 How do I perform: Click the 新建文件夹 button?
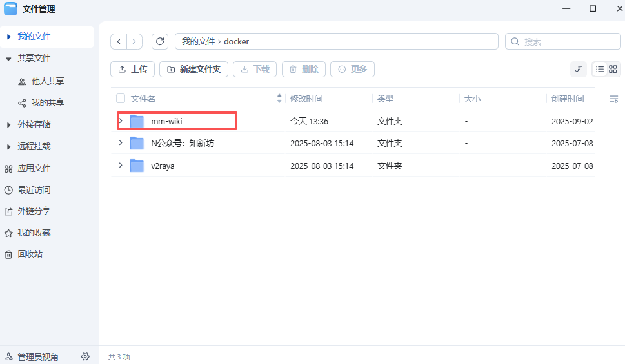click(193, 70)
